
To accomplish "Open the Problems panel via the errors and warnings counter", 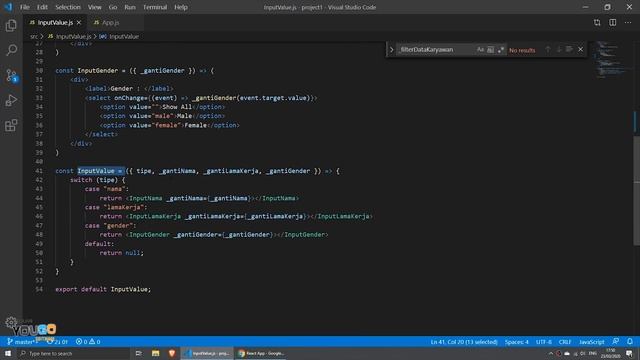I will 88,342.
